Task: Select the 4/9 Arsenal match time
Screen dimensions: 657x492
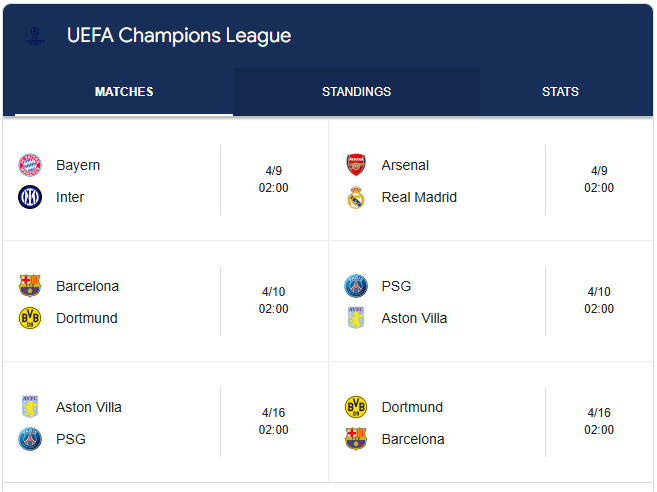Action: [599, 180]
